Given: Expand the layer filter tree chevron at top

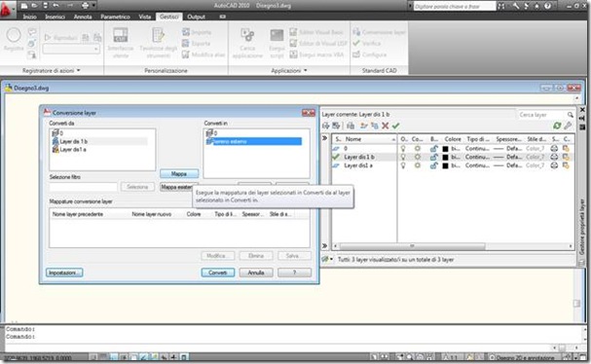Looking at the screenshot, I should point(324,138).
